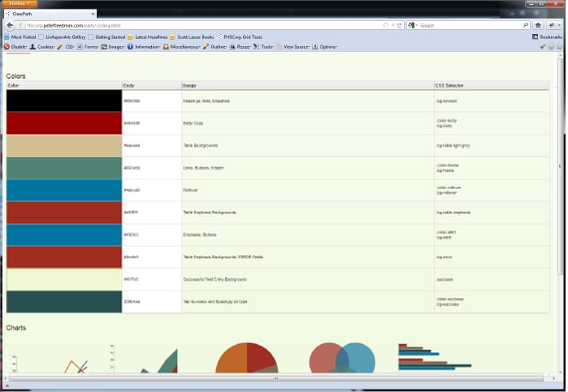Open the Cookies developer menu
This screenshot has width=568, height=392.
42,47
